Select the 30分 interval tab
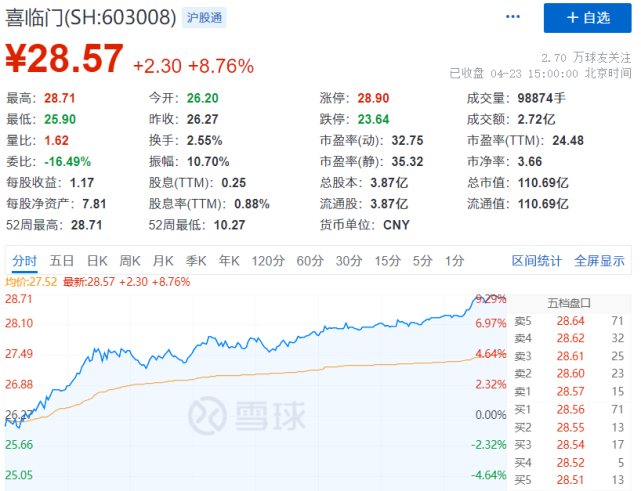 click(349, 260)
